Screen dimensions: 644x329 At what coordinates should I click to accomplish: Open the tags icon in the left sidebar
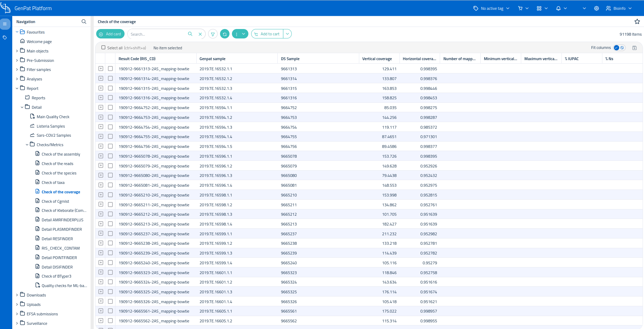pos(5,37)
